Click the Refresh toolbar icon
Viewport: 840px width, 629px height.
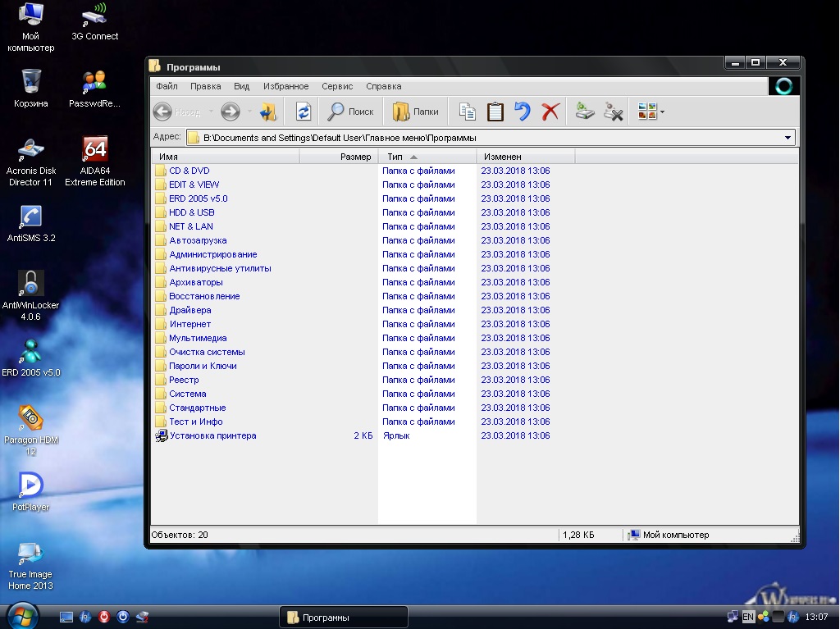point(304,112)
